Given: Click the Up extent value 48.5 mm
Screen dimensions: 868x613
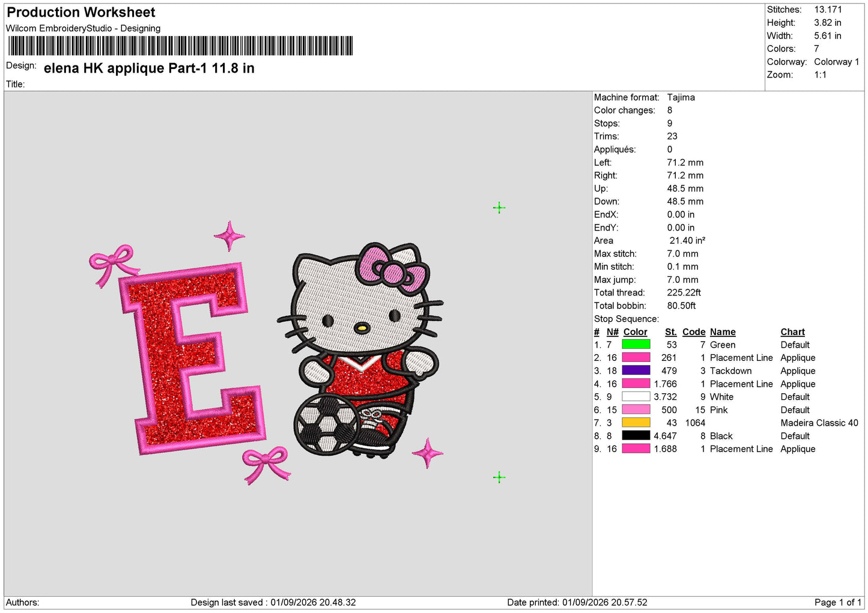Looking at the screenshot, I should 685,189.
